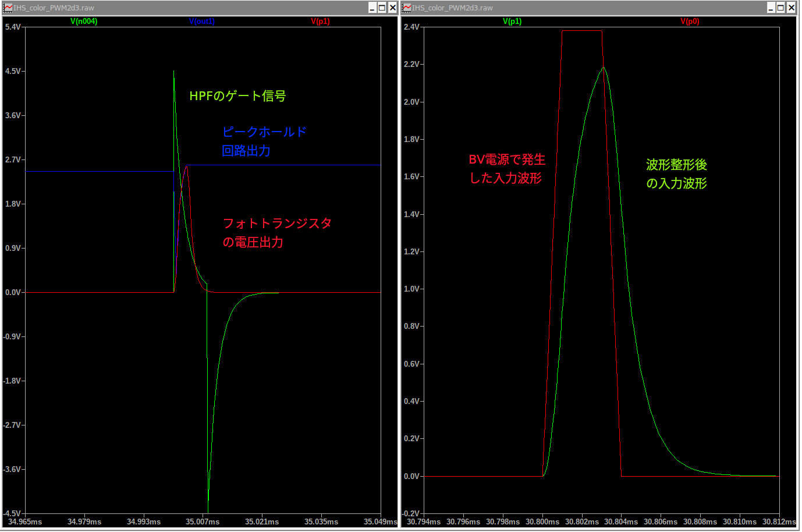This screenshot has width=802, height=532.
Task: Click the green V(p1) label in right plot
Action: (512, 22)
